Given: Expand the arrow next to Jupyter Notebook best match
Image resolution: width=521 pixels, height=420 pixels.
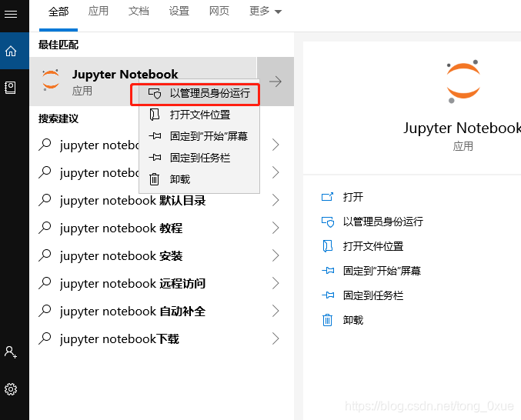Looking at the screenshot, I should [x=276, y=82].
